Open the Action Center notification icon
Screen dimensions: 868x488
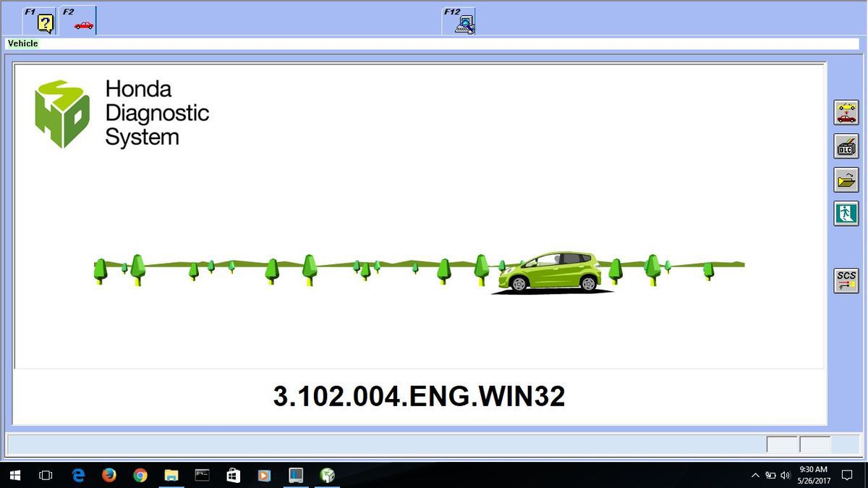(x=846, y=475)
